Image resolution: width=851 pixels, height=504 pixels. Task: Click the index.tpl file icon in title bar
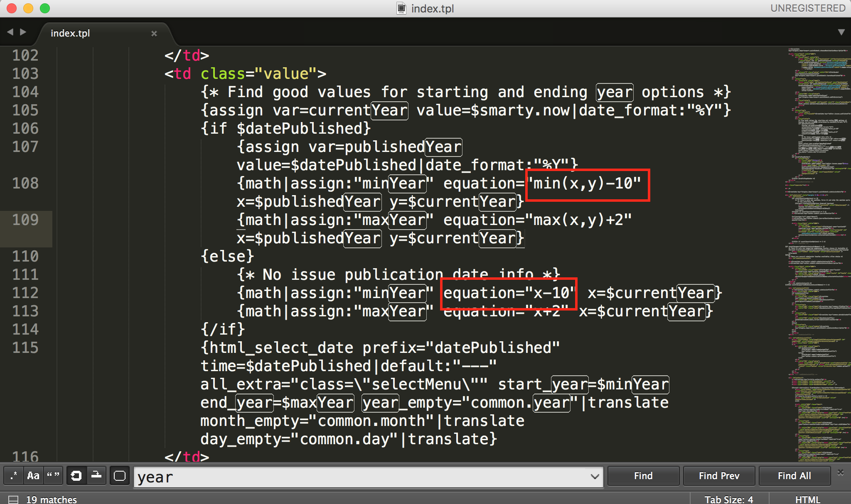401,8
